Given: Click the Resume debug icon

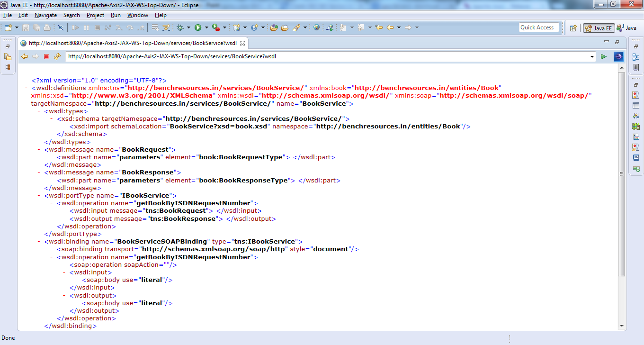Looking at the screenshot, I should pyautogui.click(x=75, y=27).
